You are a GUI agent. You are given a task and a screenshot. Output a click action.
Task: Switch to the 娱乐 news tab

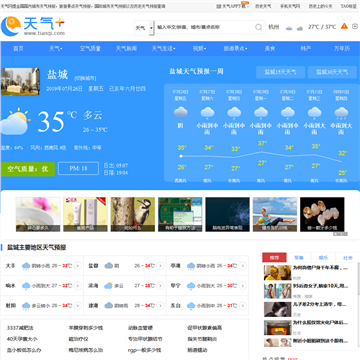(323, 258)
